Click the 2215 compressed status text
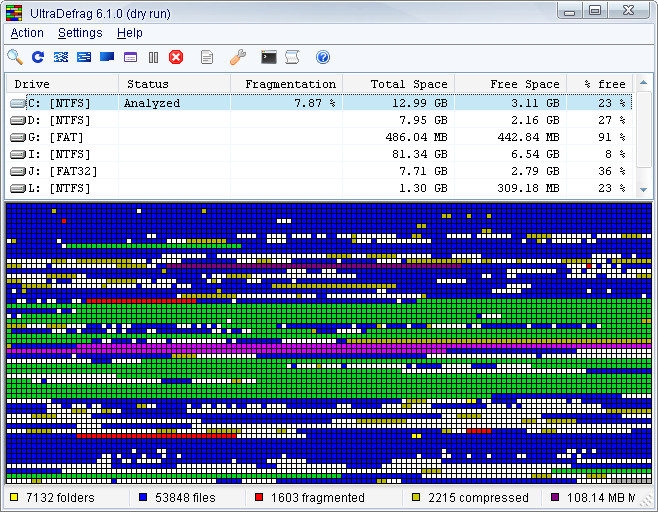This screenshot has height=512, width=658. [478, 498]
